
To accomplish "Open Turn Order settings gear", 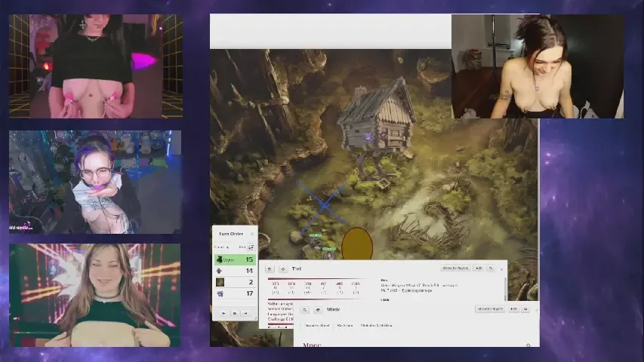I will (234, 313).
